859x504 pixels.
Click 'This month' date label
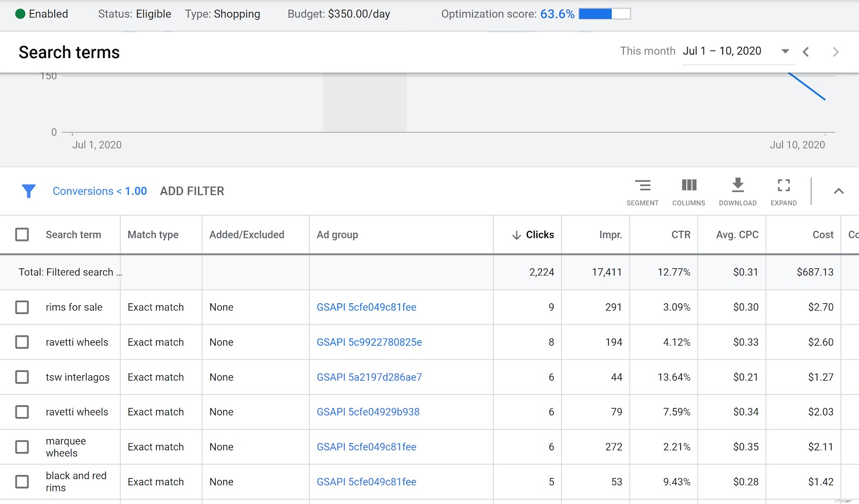[647, 51]
